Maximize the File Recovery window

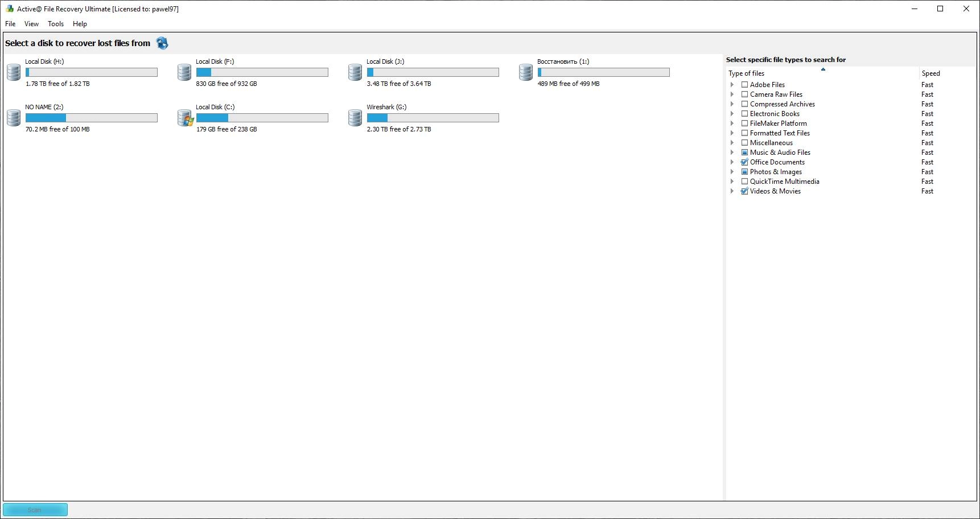(x=940, y=9)
